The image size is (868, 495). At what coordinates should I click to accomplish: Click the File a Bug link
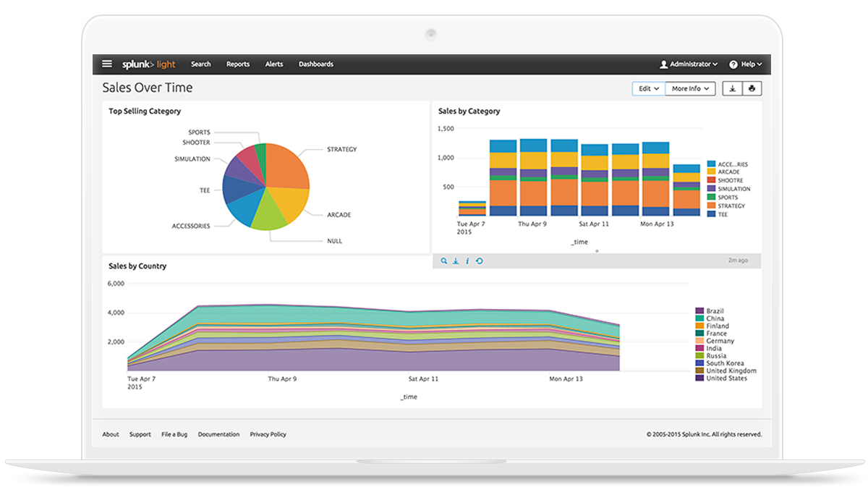click(x=174, y=434)
